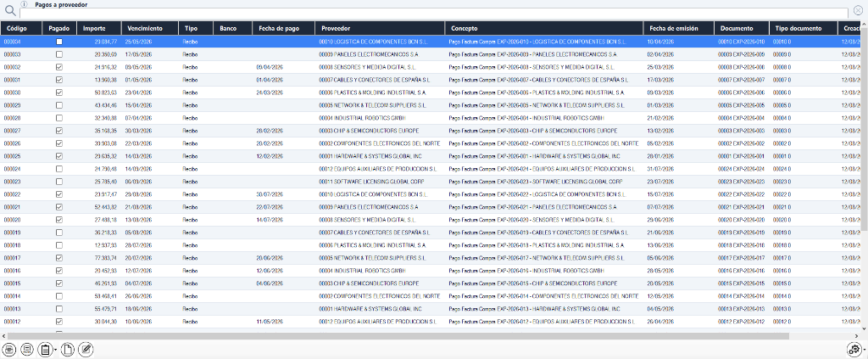Sort by the Vencimiento column header
This screenshot has height=359, width=868.
coord(150,28)
